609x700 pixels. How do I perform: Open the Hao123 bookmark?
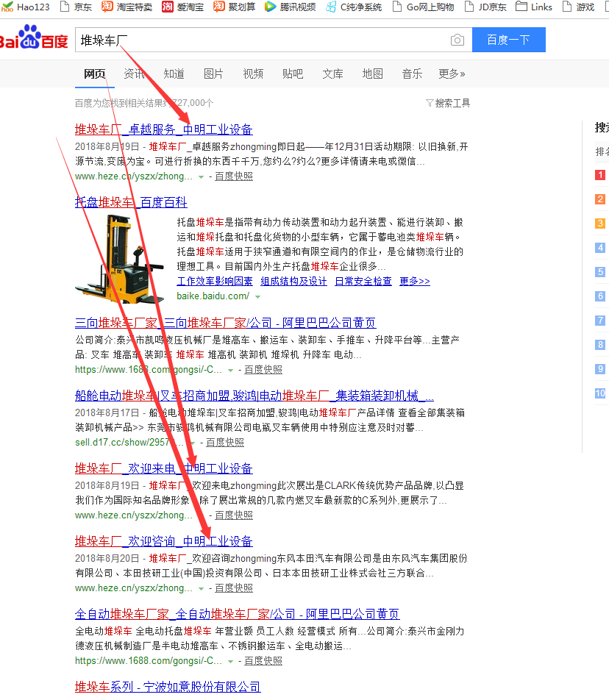point(26,7)
